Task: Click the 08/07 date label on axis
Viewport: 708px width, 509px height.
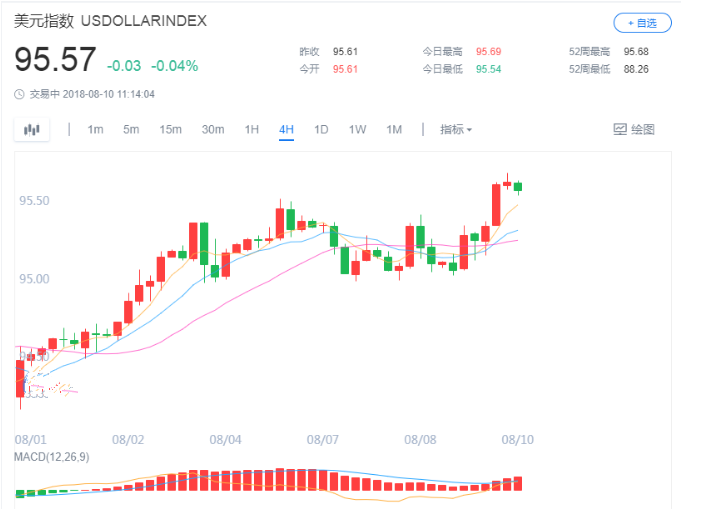Action: (x=322, y=439)
